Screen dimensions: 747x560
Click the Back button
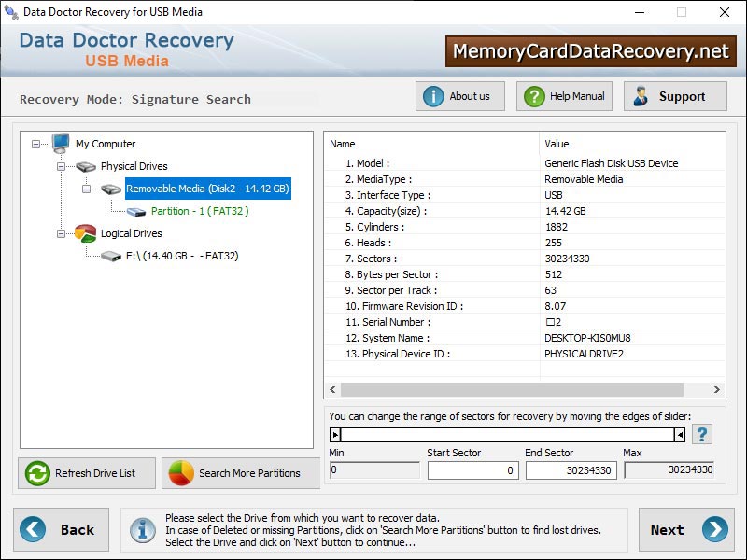pos(61,529)
